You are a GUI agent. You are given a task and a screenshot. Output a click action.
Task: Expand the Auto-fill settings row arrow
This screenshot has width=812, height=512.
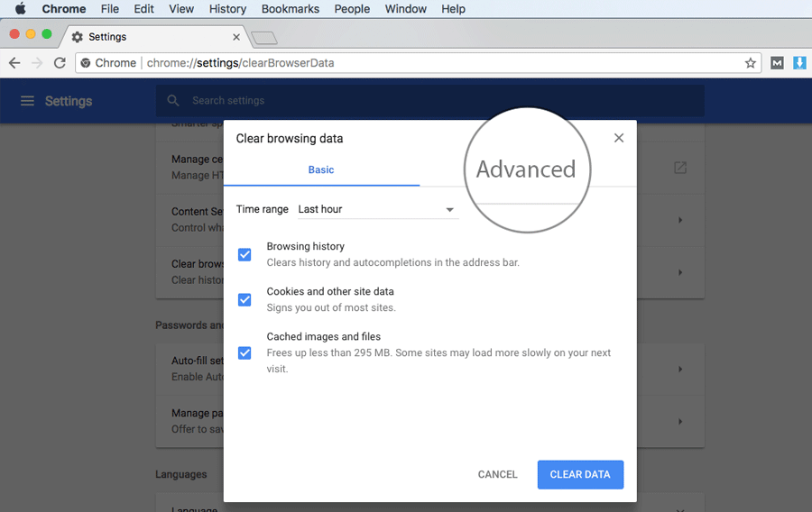click(680, 370)
